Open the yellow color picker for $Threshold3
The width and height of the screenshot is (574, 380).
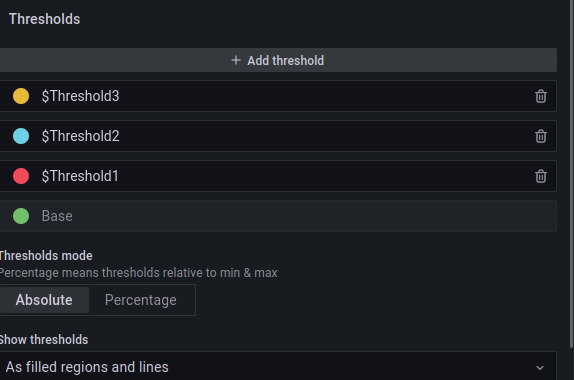(21, 96)
